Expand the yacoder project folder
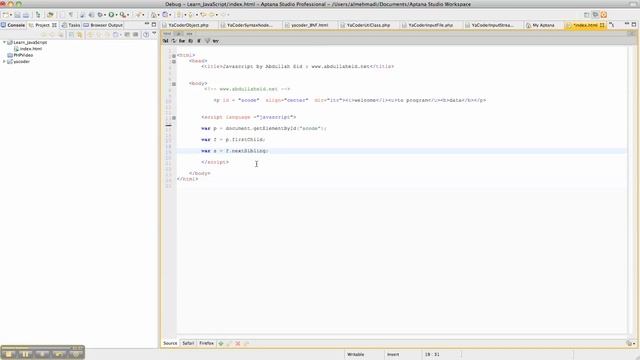 4,61
